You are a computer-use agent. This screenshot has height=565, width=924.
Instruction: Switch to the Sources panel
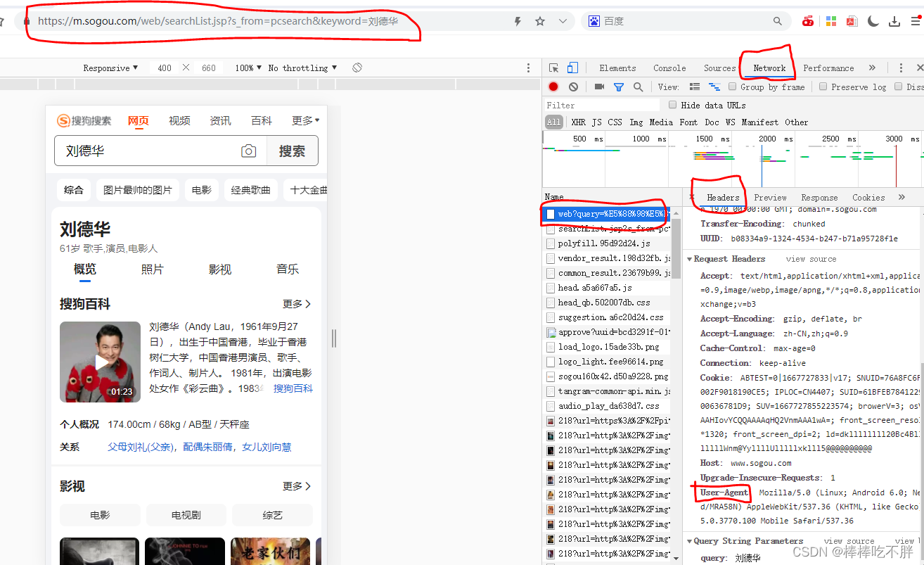(x=719, y=68)
